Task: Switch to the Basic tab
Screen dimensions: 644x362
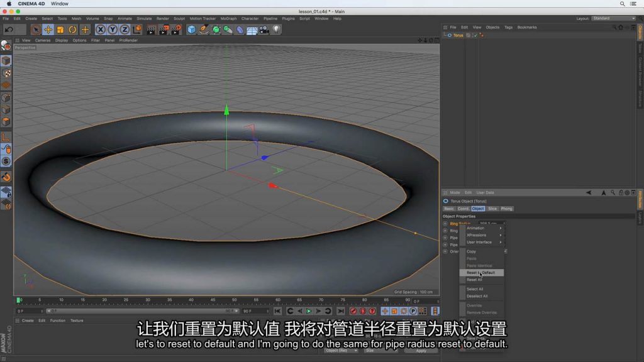Action: 449,209
